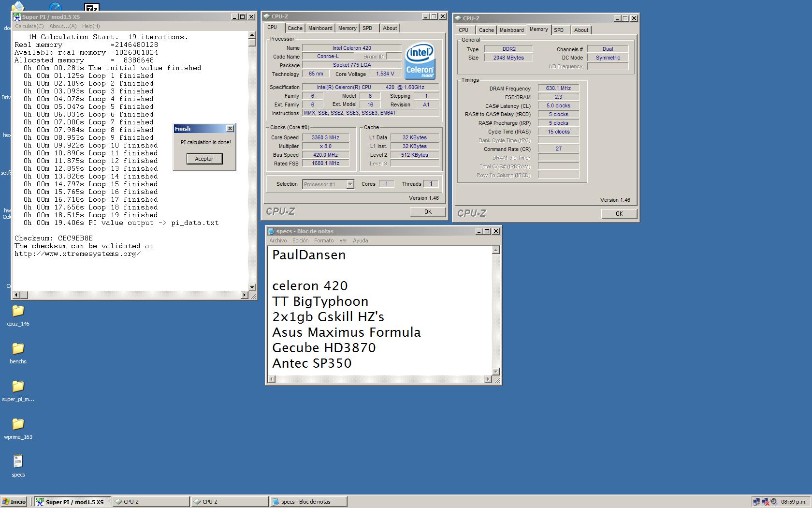The height and width of the screenshot is (508, 812).
Task: Select About tab in first CPU-Z window
Action: coord(390,28)
